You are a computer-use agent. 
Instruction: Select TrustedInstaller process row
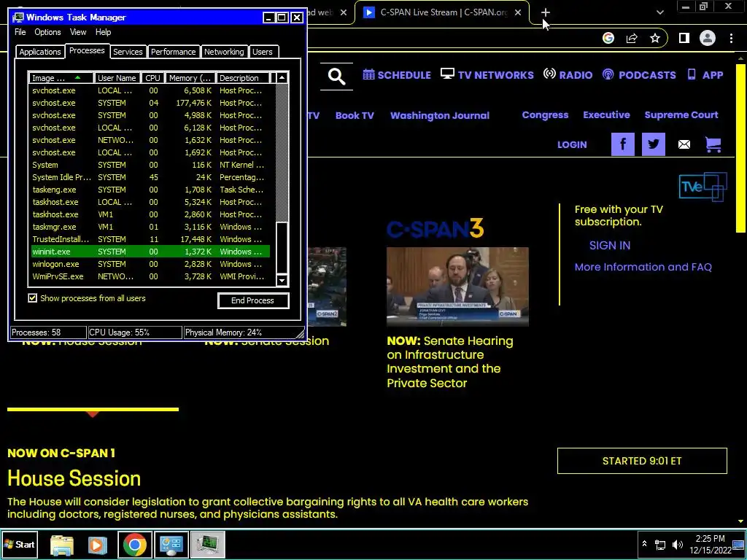click(x=150, y=239)
